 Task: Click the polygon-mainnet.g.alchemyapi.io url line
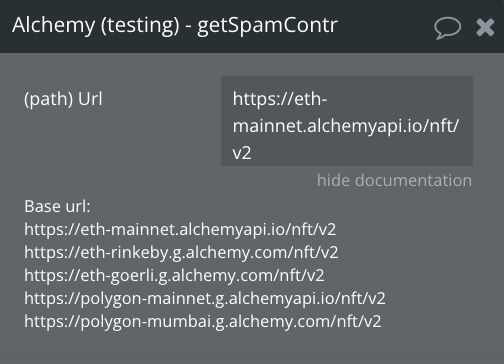click(x=205, y=298)
